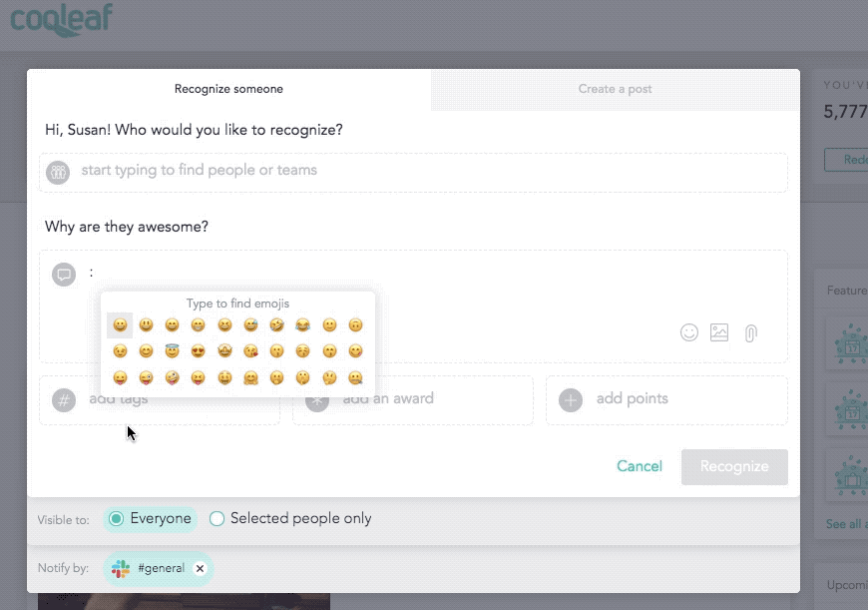Click the plus icon beside add points
Image resolution: width=868 pixels, height=610 pixels.
[x=570, y=400]
